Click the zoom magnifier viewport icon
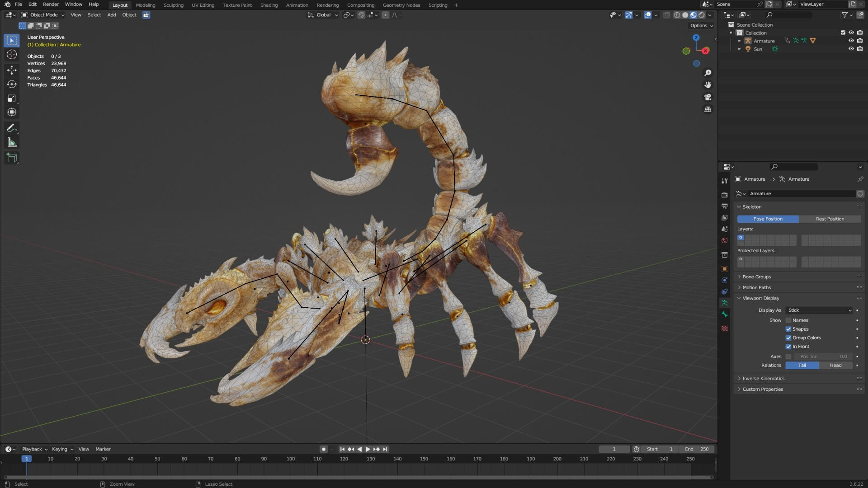Viewport: 868px width, 488px height. [x=708, y=73]
